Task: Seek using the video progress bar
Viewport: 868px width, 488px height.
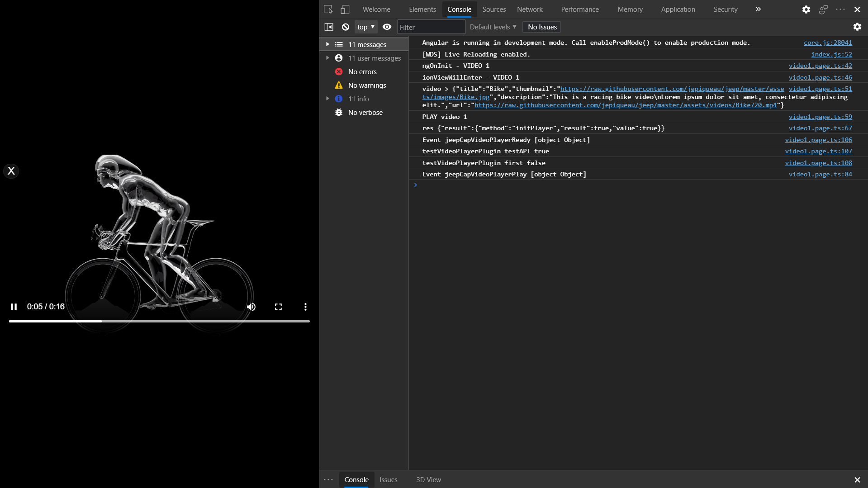Action: click(x=158, y=321)
